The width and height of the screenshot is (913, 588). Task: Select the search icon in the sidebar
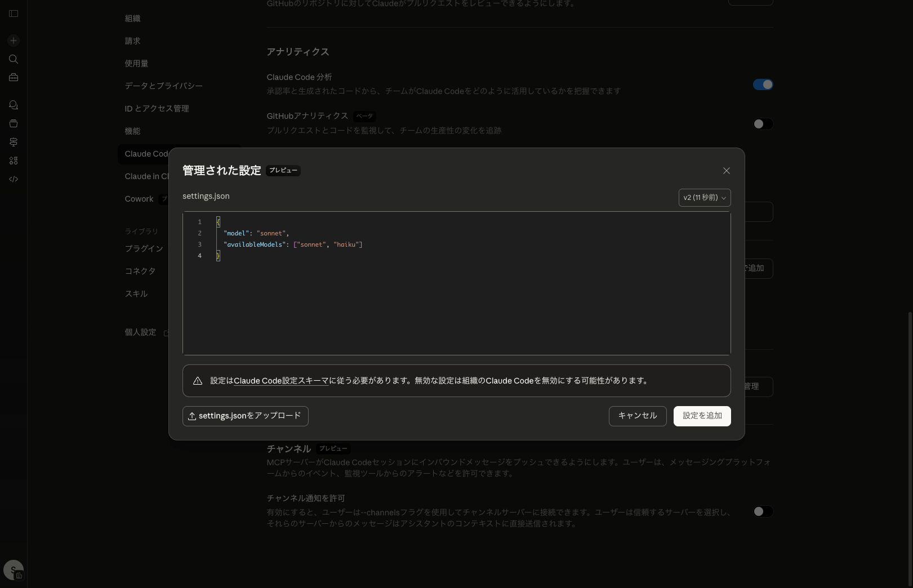coord(13,59)
